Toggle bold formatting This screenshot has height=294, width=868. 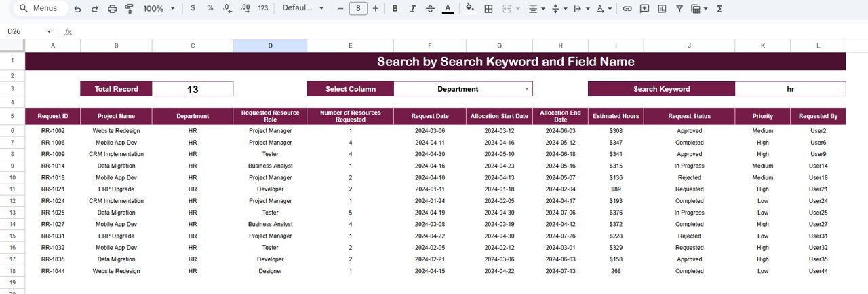point(394,9)
